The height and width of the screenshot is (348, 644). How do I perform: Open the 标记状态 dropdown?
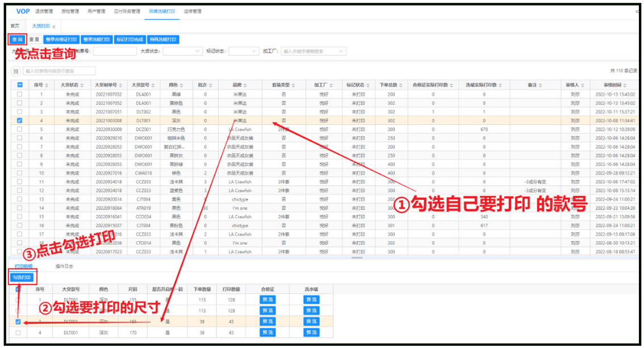pyautogui.click(x=246, y=51)
